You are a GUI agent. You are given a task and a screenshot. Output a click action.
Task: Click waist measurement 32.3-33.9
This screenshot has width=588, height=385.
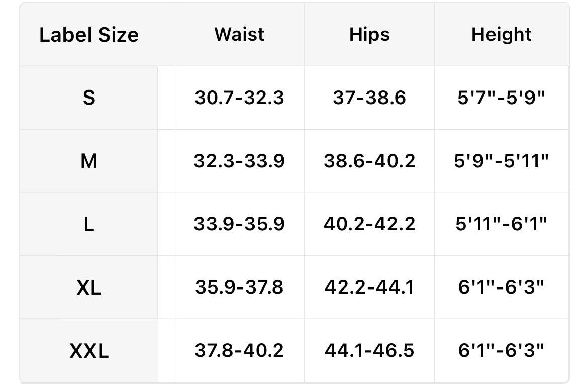[x=239, y=161]
